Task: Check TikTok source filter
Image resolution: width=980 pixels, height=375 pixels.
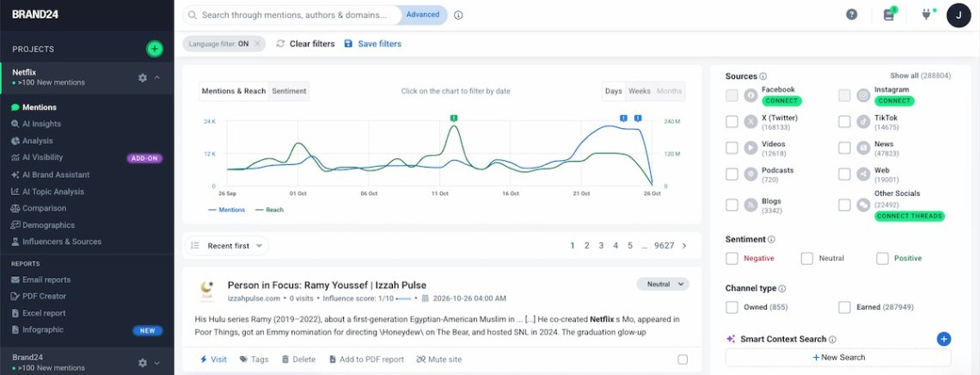Action: pyautogui.click(x=844, y=121)
